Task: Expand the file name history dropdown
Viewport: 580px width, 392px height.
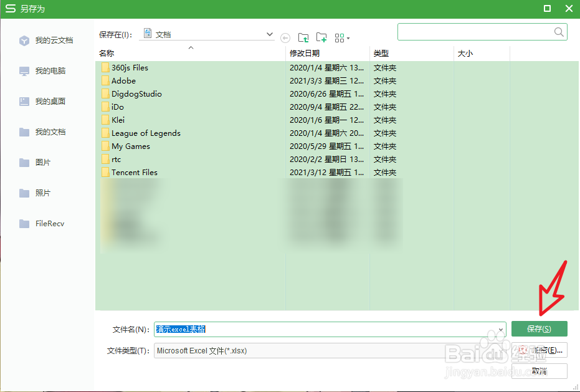Action: pyautogui.click(x=500, y=329)
